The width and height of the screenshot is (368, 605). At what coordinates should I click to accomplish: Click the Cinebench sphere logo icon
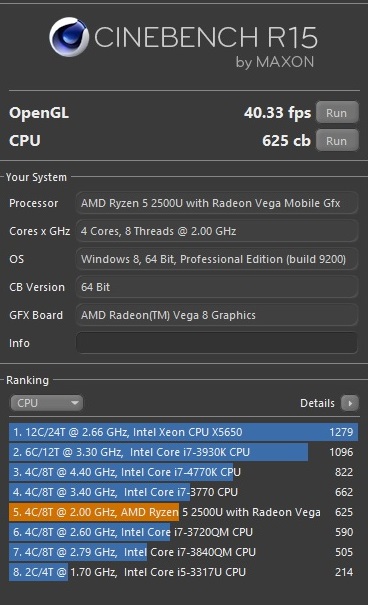[69, 37]
